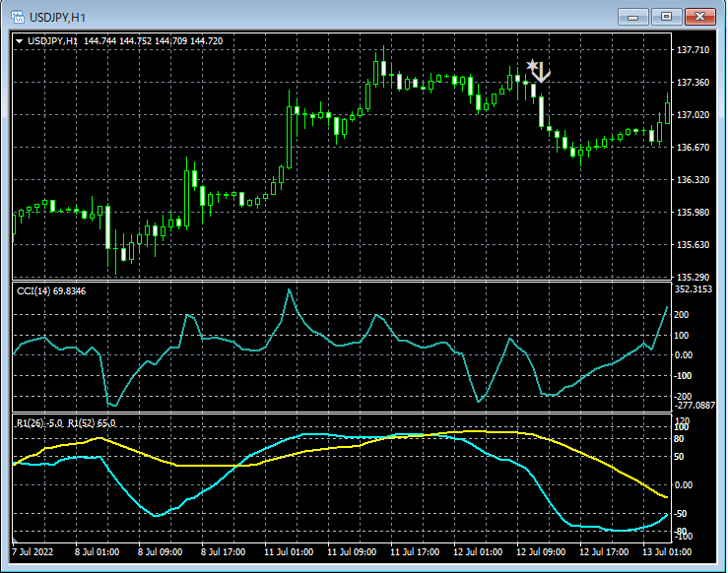
Task: Click the 11 Jul 01:00 time label
Action: 290,553
